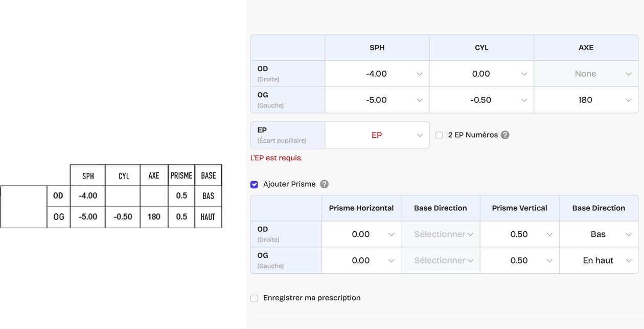Expand the OD CYL dropdown showing 0.00
Viewport: 644px width, 329px height.
coord(481,74)
